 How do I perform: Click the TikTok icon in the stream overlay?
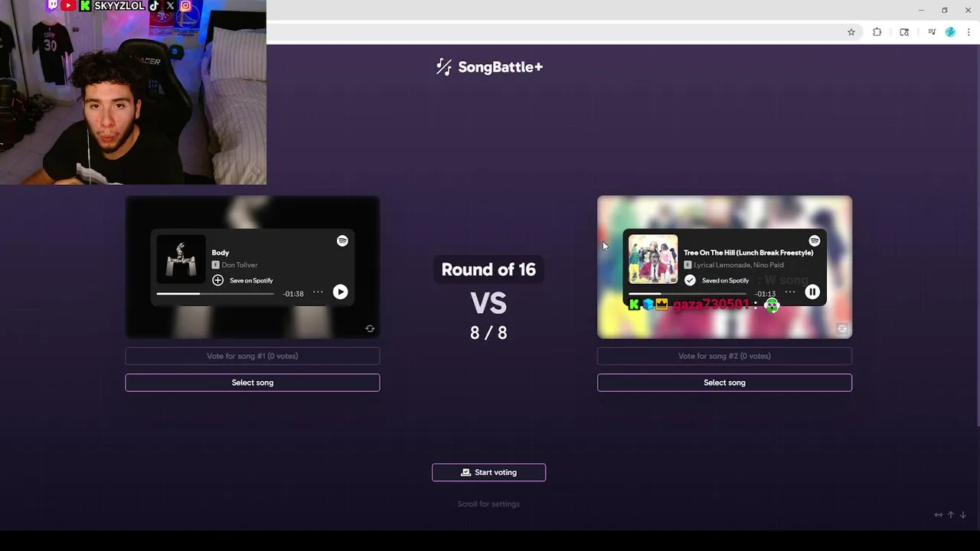155,5
